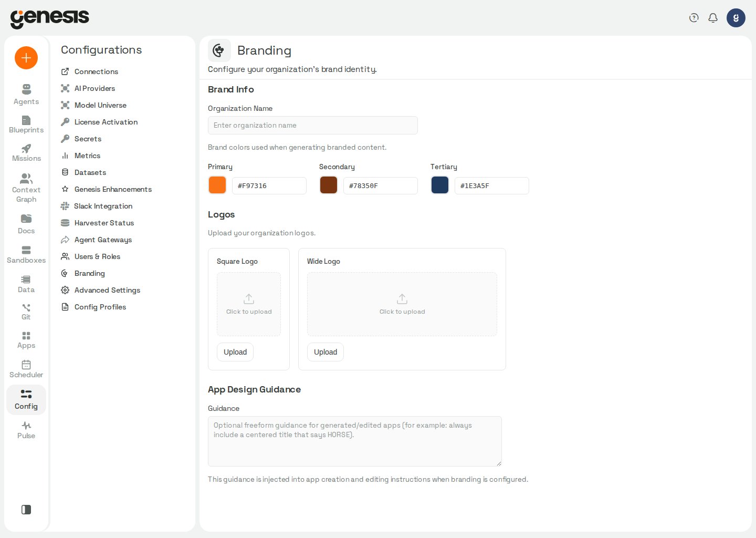The image size is (756, 538).
Task: Click the orange plus create button
Action: [x=26, y=58]
